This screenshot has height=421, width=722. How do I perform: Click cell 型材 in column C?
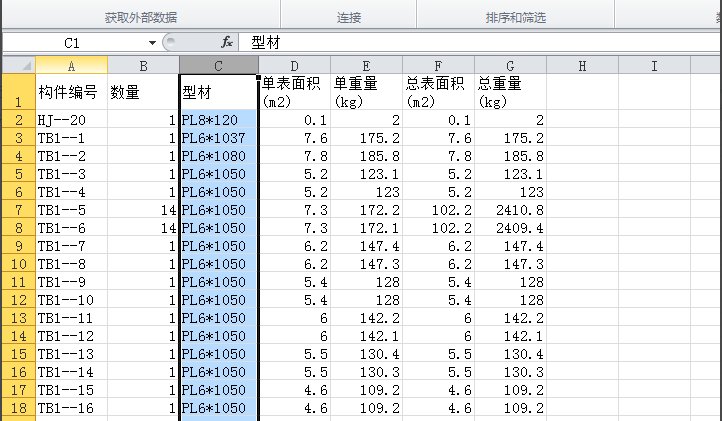tap(219, 92)
